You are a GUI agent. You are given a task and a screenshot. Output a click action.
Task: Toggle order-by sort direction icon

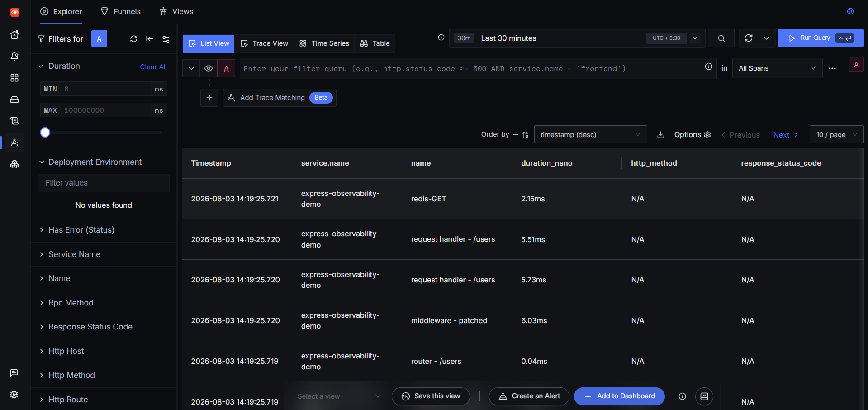(525, 135)
